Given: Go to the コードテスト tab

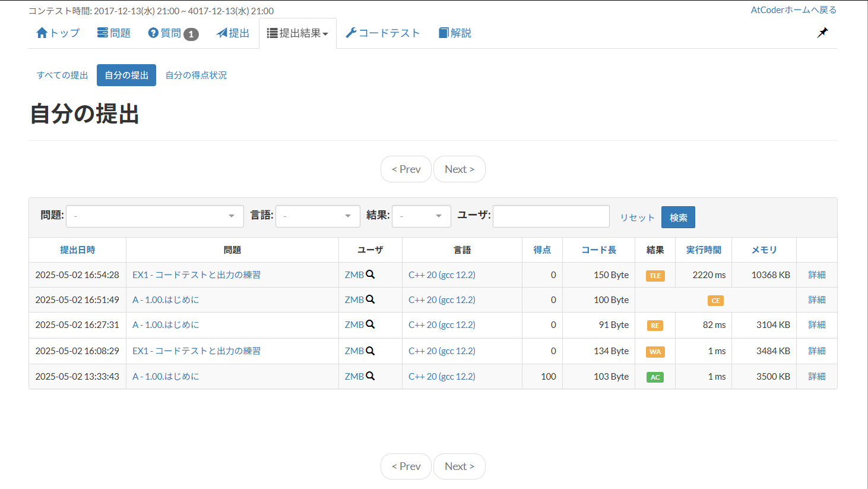Looking at the screenshot, I should click(x=383, y=33).
